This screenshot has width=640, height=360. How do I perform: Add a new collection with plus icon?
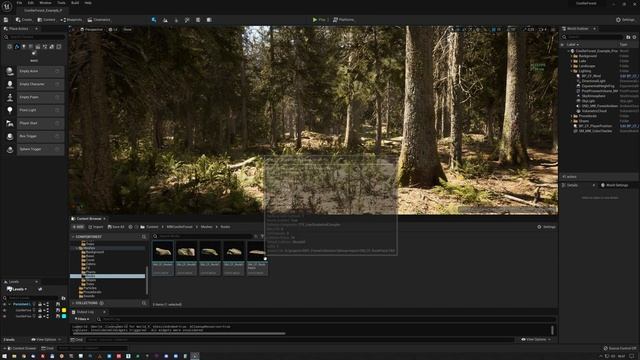pos(102,303)
